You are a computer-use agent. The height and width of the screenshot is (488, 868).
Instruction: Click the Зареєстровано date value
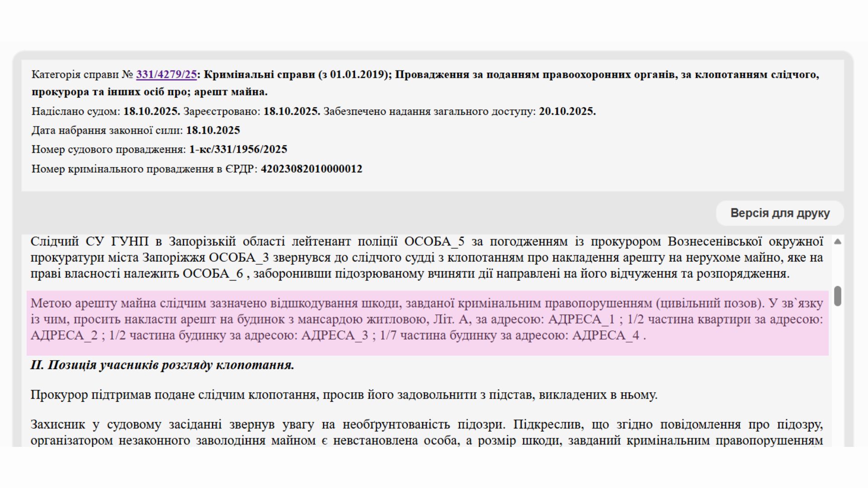pyautogui.click(x=292, y=112)
